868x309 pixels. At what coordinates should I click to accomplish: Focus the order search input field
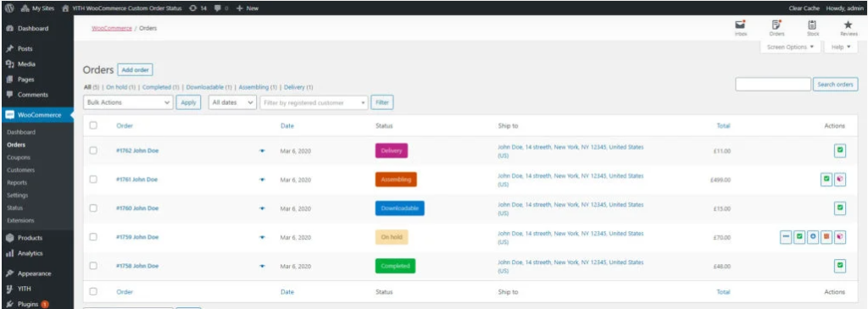773,85
